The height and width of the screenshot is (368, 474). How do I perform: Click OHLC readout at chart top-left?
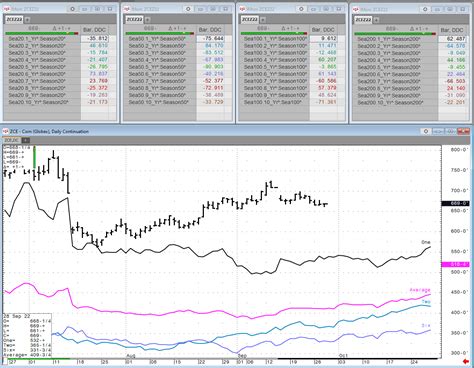click(17, 157)
